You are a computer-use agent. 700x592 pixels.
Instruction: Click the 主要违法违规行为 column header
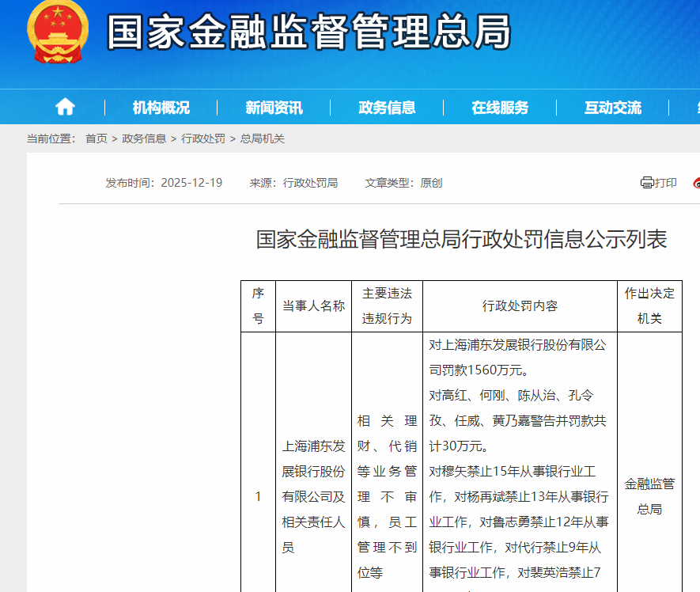387,306
